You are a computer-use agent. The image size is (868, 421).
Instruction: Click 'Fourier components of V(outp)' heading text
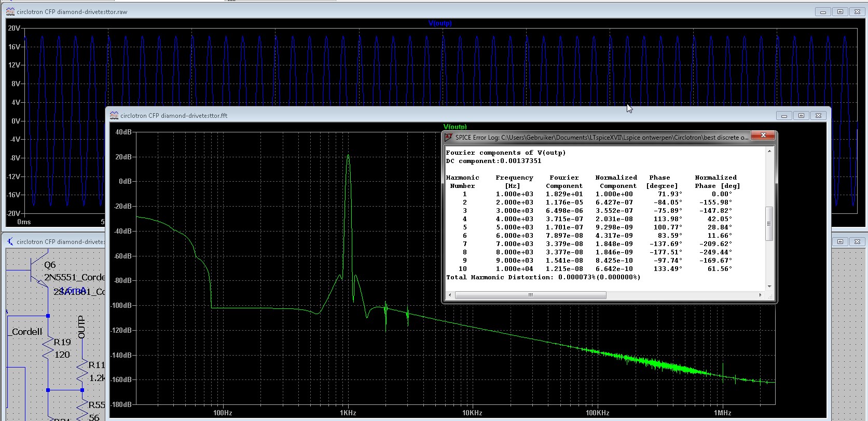coord(506,153)
